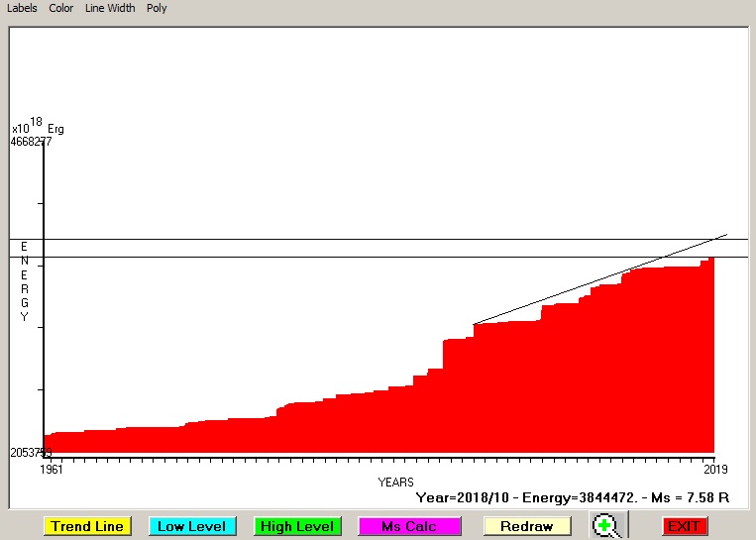756x540 pixels.
Task: Open the Labels menu
Action: (x=22, y=8)
